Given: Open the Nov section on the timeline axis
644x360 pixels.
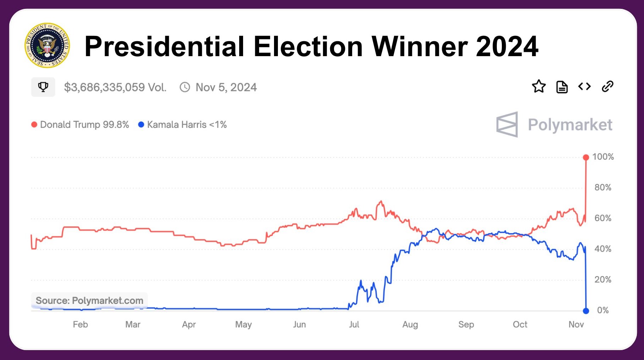Looking at the screenshot, I should tap(576, 324).
